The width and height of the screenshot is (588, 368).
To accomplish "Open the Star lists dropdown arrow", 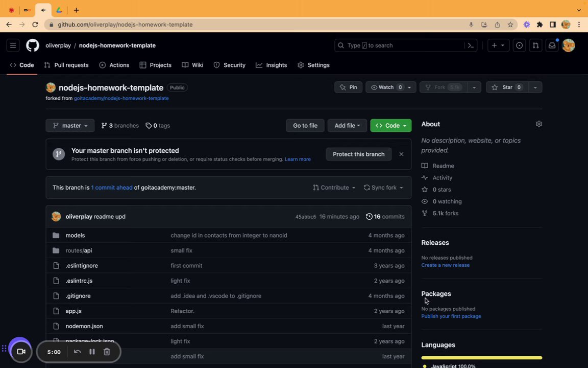I will coord(535,87).
